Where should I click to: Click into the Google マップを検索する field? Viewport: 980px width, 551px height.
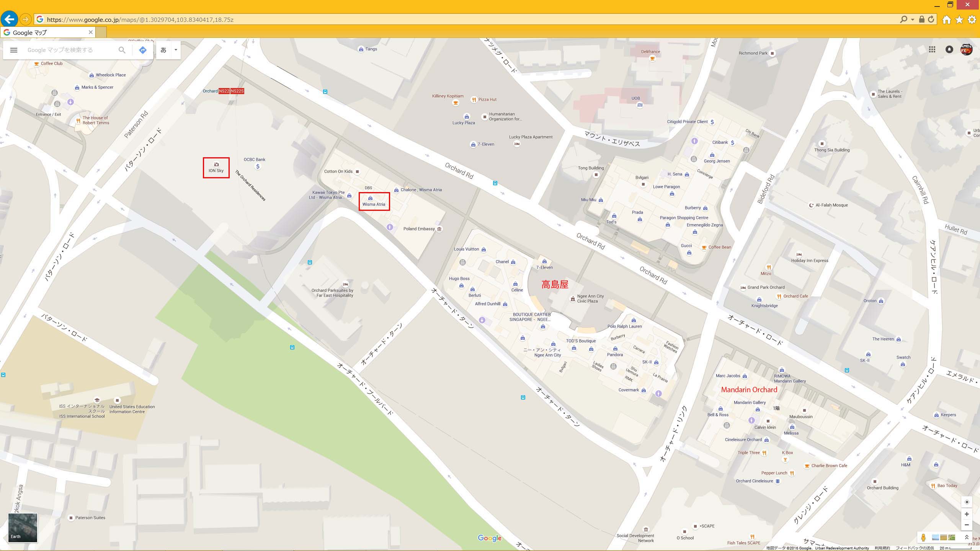point(69,50)
